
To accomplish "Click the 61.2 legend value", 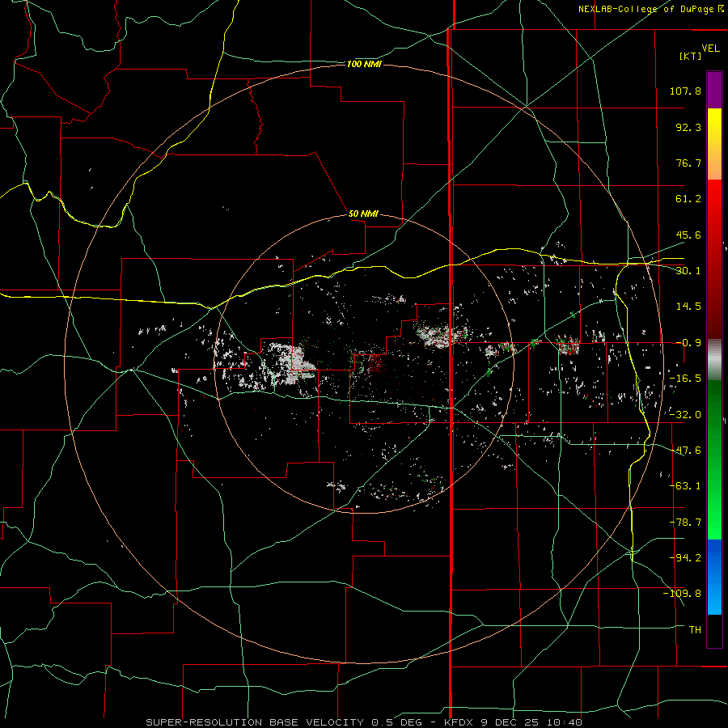I will tap(688, 199).
